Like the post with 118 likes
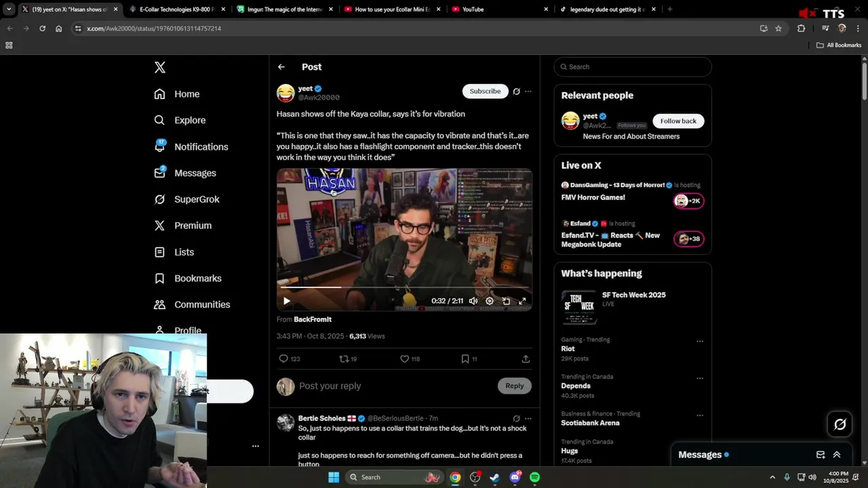The height and width of the screenshot is (488, 868). click(x=410, y=359)
